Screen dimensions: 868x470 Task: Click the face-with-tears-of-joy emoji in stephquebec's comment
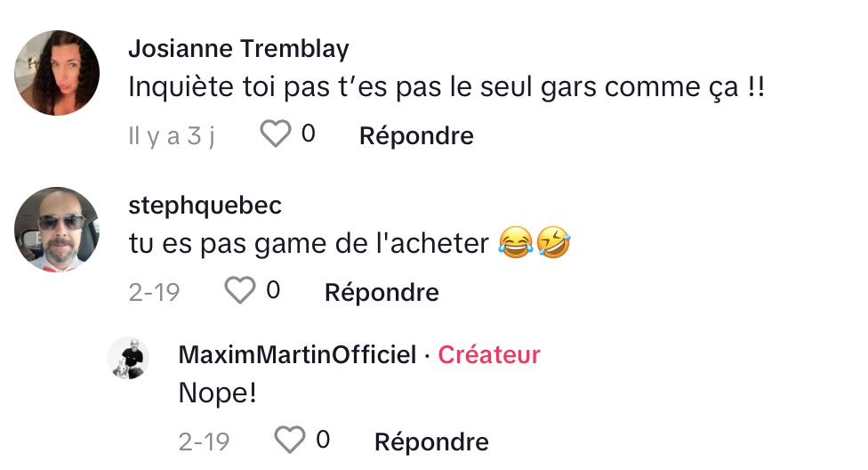(x=516, y=243)
